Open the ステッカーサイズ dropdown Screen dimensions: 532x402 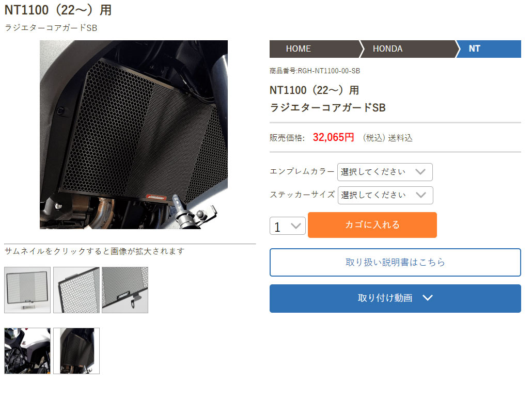pos(385,195)
